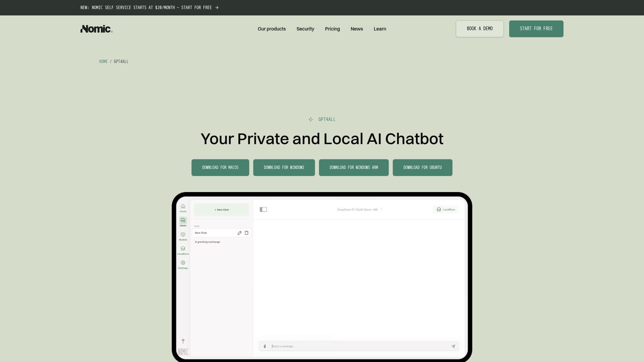Click Start for Free button

(x=536, y=29)
